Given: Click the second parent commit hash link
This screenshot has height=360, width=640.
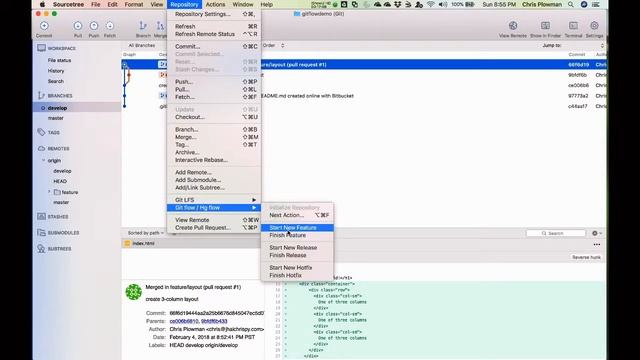Looking at the screenshot, I should coord(214,321).
